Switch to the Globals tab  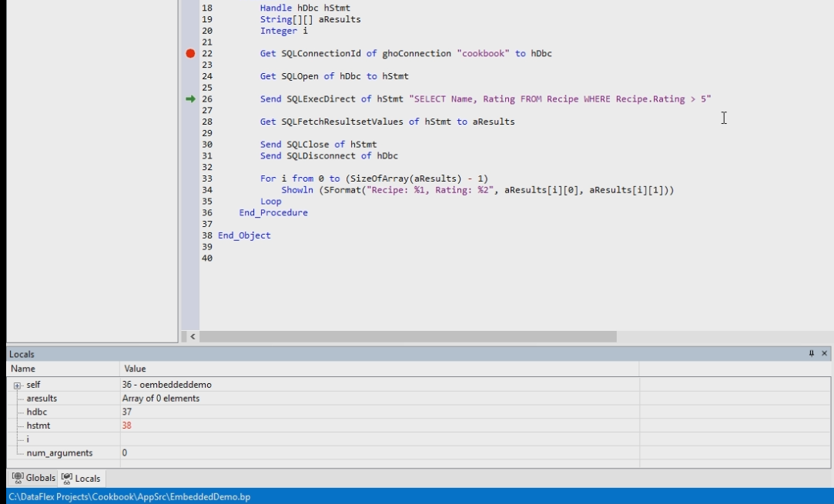[x=34, y=479]
